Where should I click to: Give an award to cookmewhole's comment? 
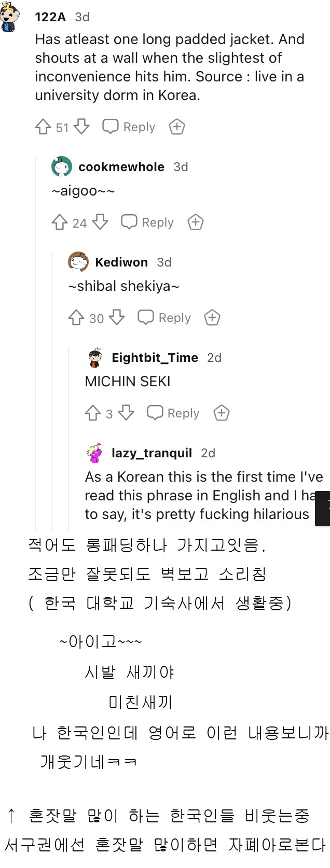click(x=196, y=222)
